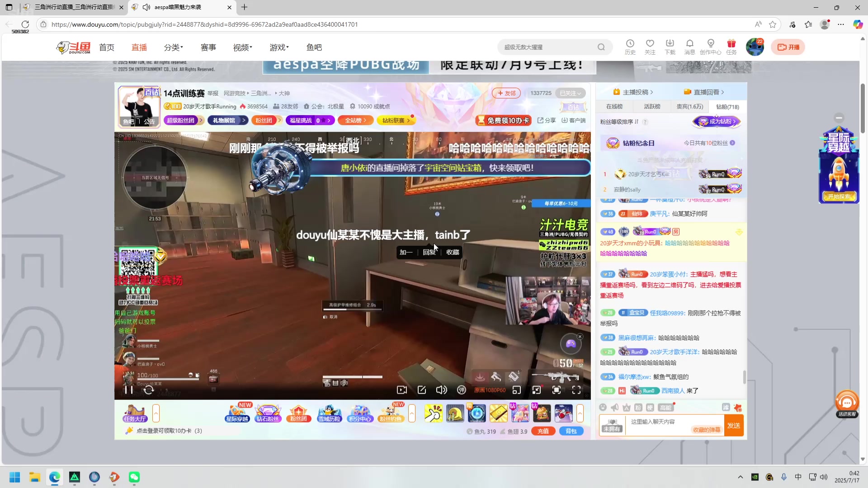868x488 pixels.
Task: Change 粉丝等级排序 sort order
Action: coord(619,122)
